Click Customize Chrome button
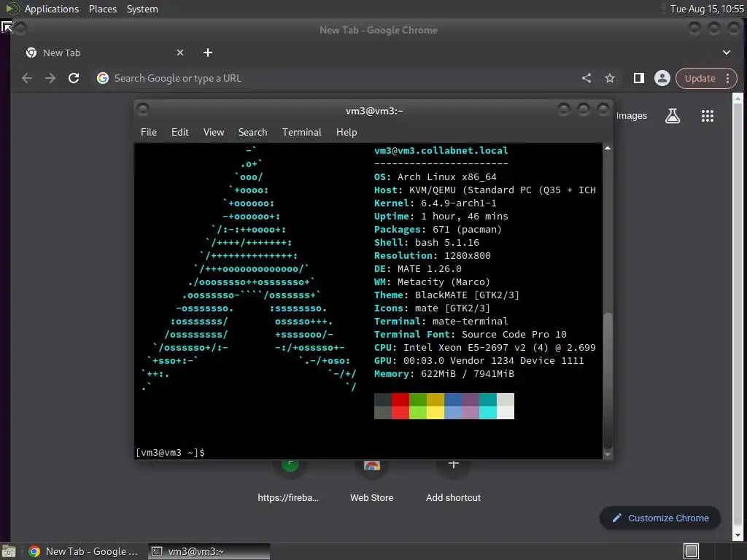Screen dimensions: 747x560 coord(659,518)
